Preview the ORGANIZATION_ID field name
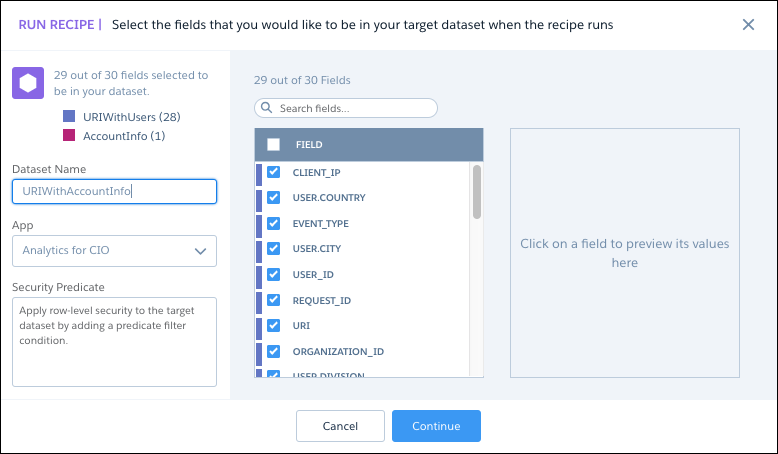Viewport: 778px width, 454px height. point(338,352)
